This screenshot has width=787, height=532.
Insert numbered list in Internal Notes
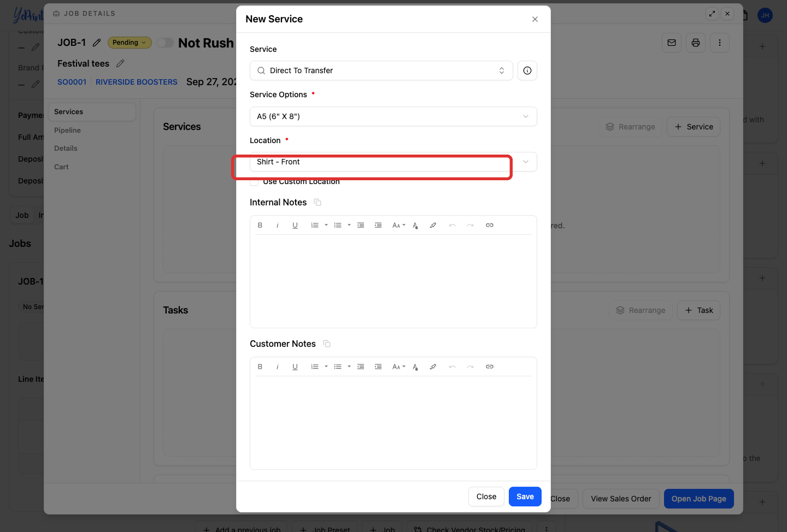click(315, 225)
